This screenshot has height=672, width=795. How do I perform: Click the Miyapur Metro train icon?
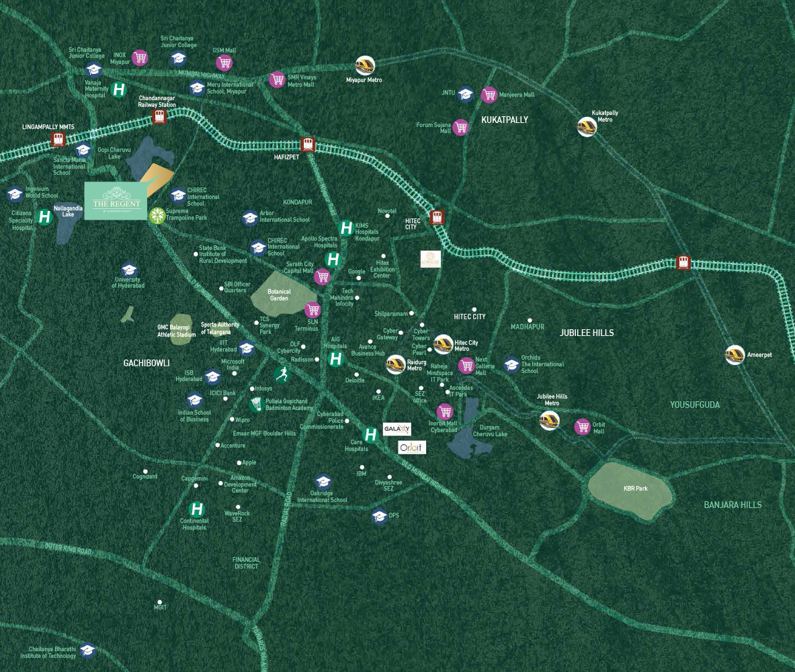(365, 65)
